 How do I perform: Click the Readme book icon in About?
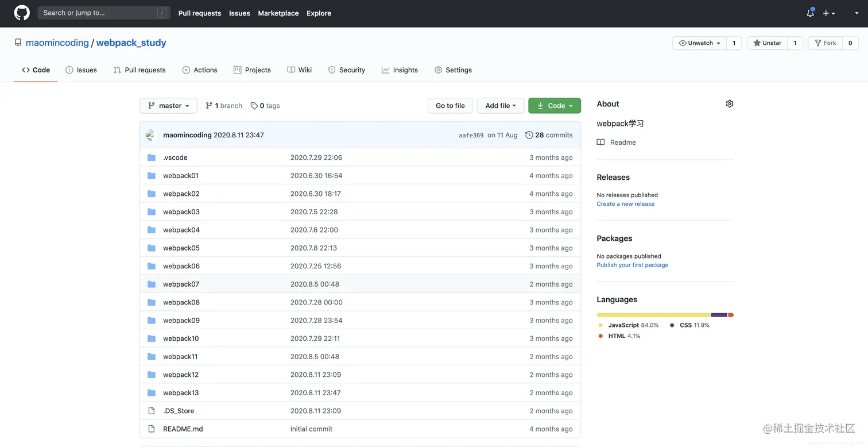coord(600,142)
